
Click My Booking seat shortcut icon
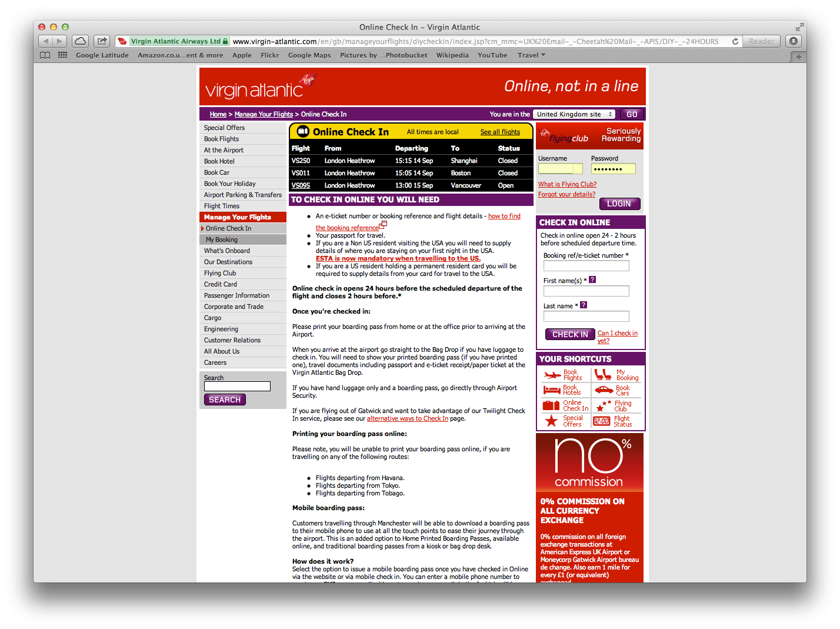pos(603,375)
